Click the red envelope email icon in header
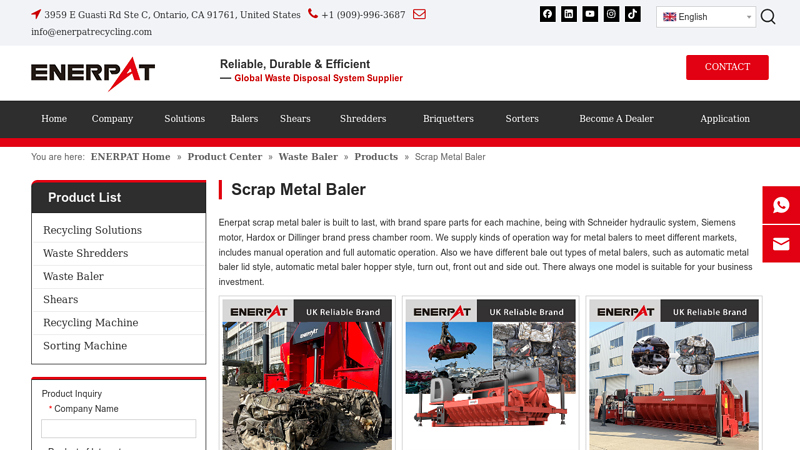The height and width of the screenshot is (450, 800). [419, 14]
